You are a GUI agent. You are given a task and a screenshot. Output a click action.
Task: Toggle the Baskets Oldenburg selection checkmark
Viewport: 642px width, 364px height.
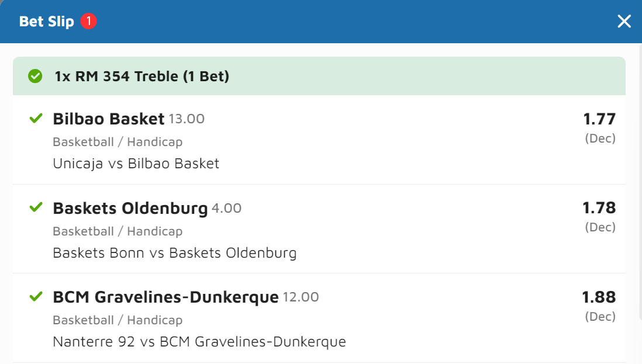pyautogui.click(x=36, y=207)
